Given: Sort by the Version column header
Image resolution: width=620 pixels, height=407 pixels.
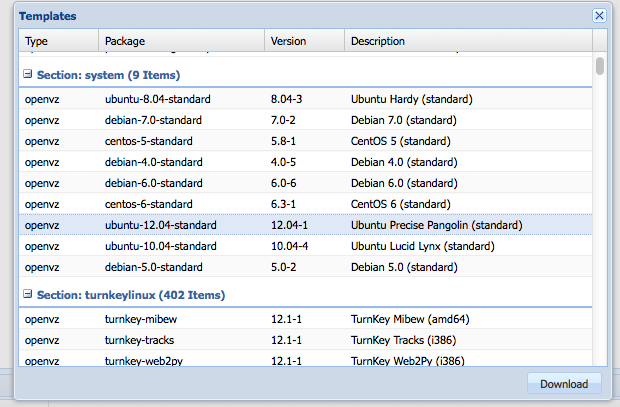Looking at the screenshot, I should (x=304, y=41).
